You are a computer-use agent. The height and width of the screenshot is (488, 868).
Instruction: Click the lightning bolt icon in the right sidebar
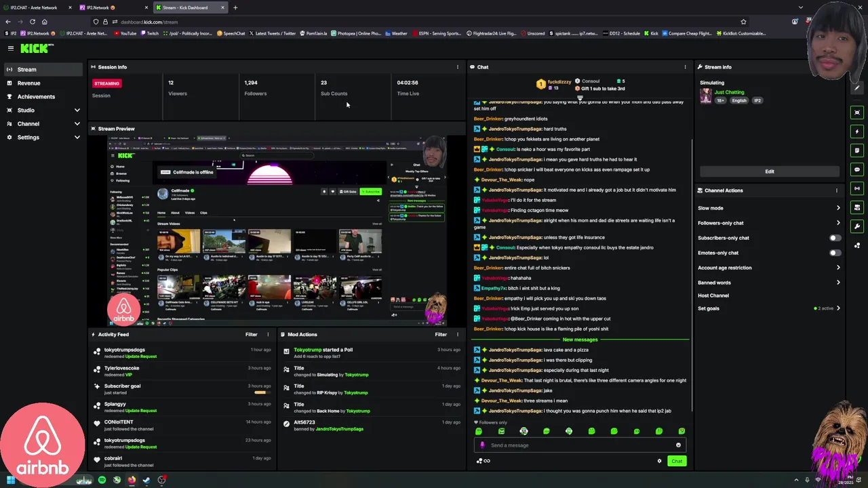pyautogui.click(x=858, y=131)
